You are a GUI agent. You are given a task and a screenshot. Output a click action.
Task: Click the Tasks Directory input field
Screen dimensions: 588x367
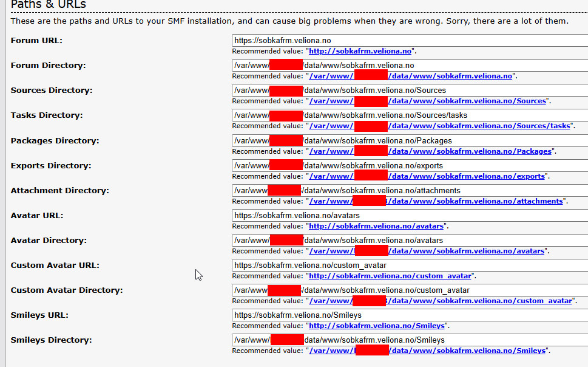point(410,115)
